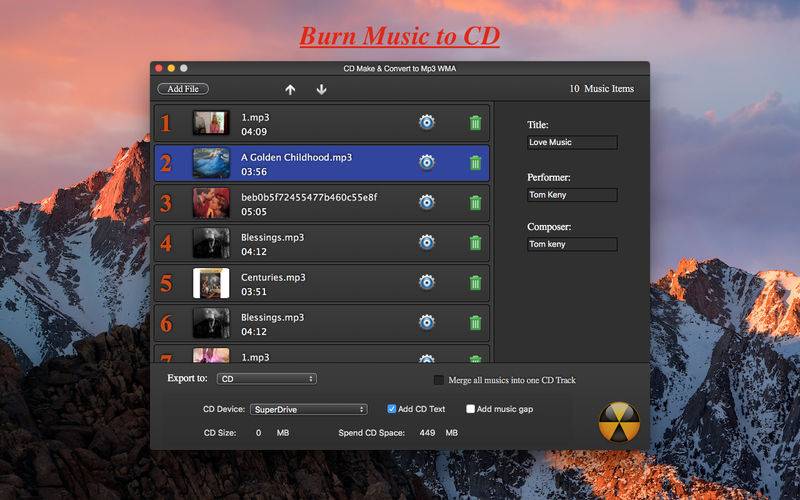Screen dimensions: 800x500
Task: Click the Spend CD Space 449 value
Action: [x=427, y=433]
